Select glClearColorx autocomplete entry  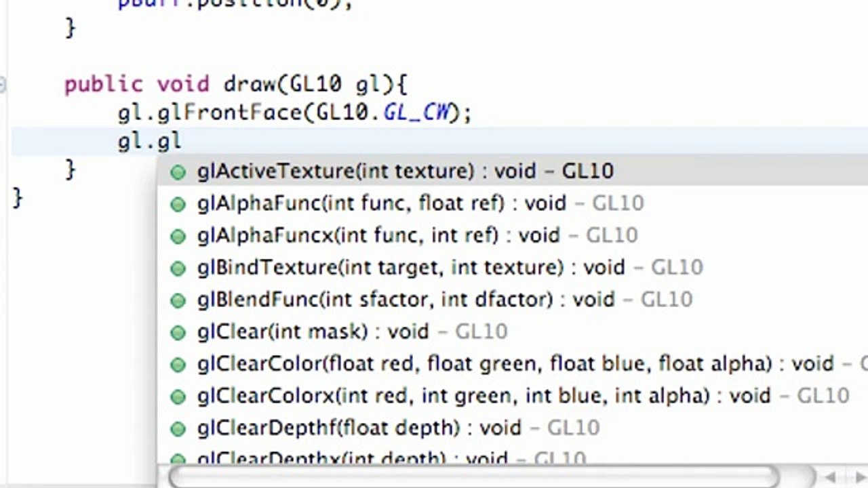[512, 395]
